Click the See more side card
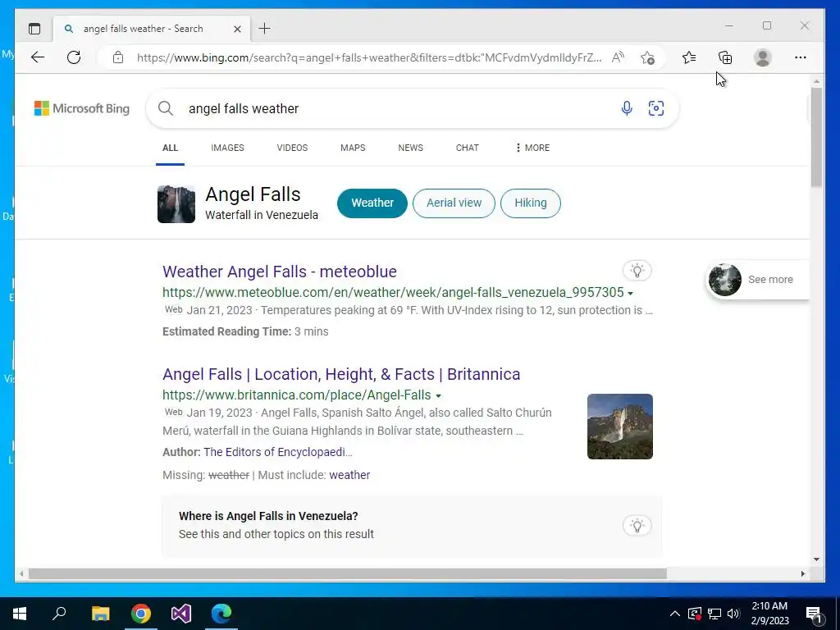The image size is (840, 630). click(x=757, y=280)
